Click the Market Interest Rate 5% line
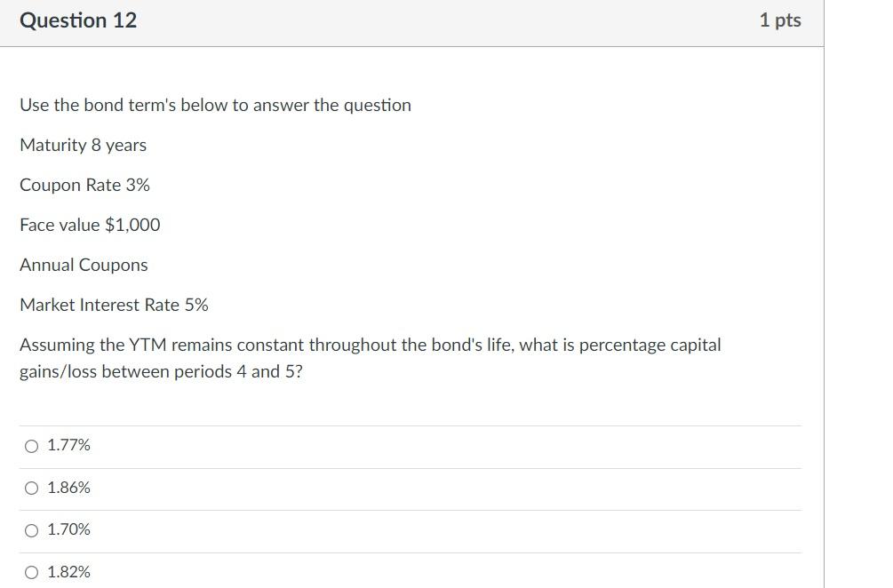Screen dimensions: 893x588 (x=114, y=305)
